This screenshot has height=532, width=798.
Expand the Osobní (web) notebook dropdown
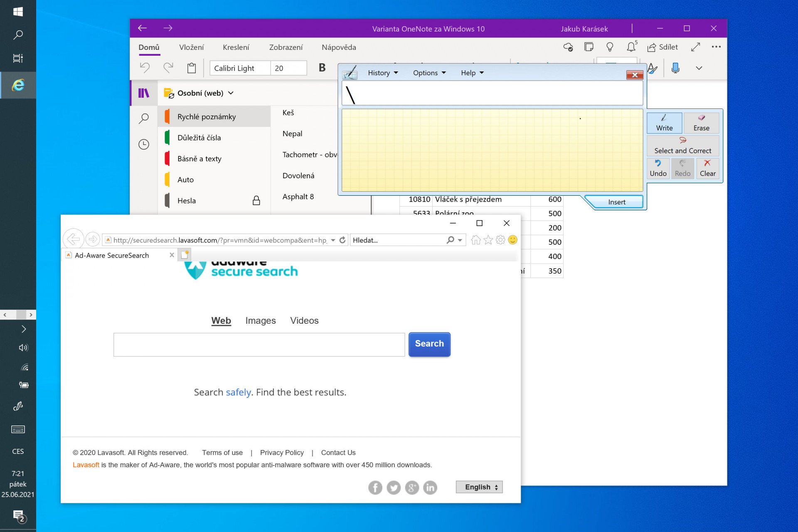pos(231,93)
